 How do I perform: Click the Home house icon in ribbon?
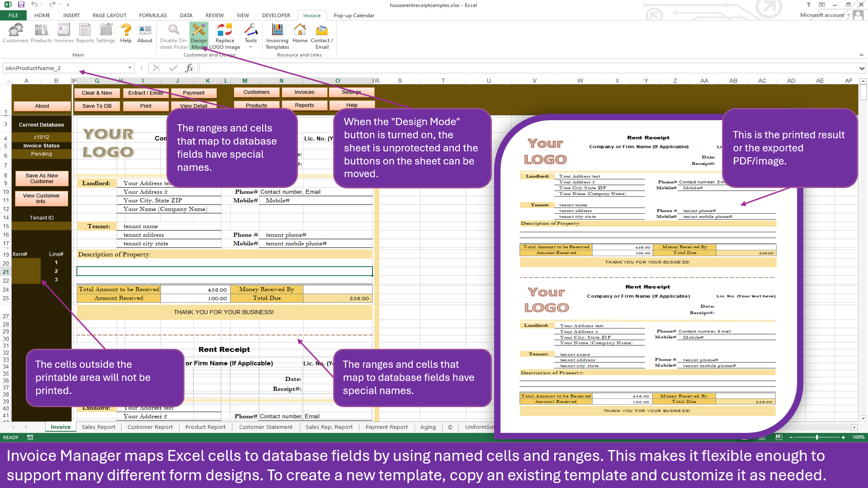click(300, 34)
